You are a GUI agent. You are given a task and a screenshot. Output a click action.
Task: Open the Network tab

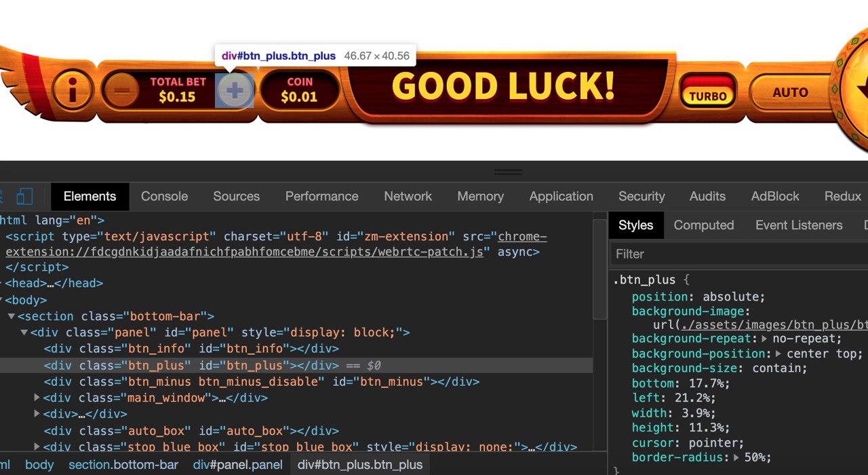[408, 196]
